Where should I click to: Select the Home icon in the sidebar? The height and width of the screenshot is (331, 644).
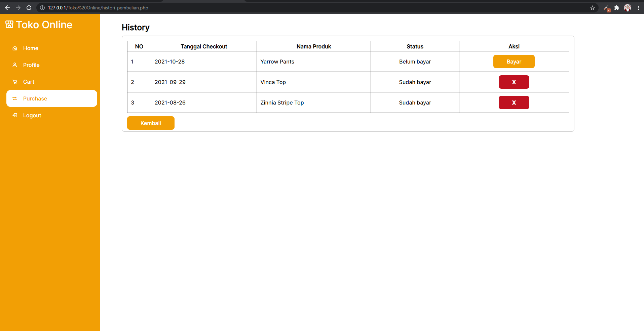coord(15,48)
